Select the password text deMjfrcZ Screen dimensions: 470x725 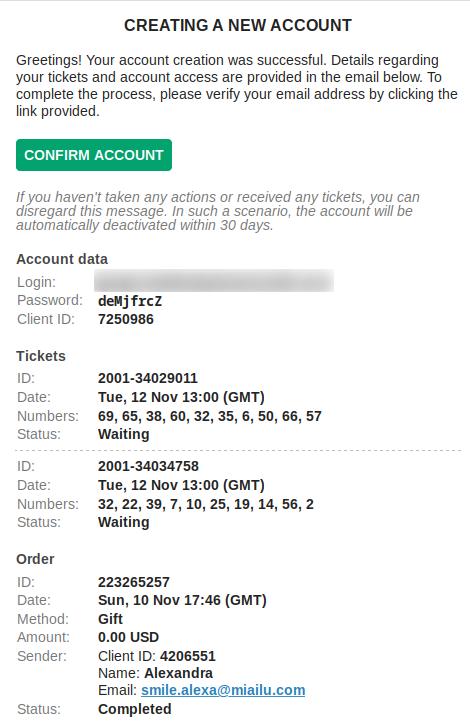[x=130, y=301]
